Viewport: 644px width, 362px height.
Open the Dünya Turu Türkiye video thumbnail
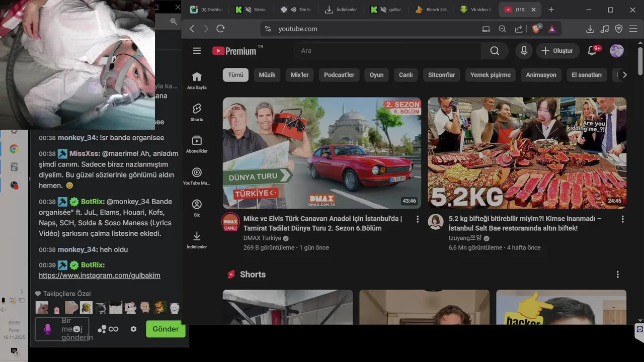coord(322,153)
